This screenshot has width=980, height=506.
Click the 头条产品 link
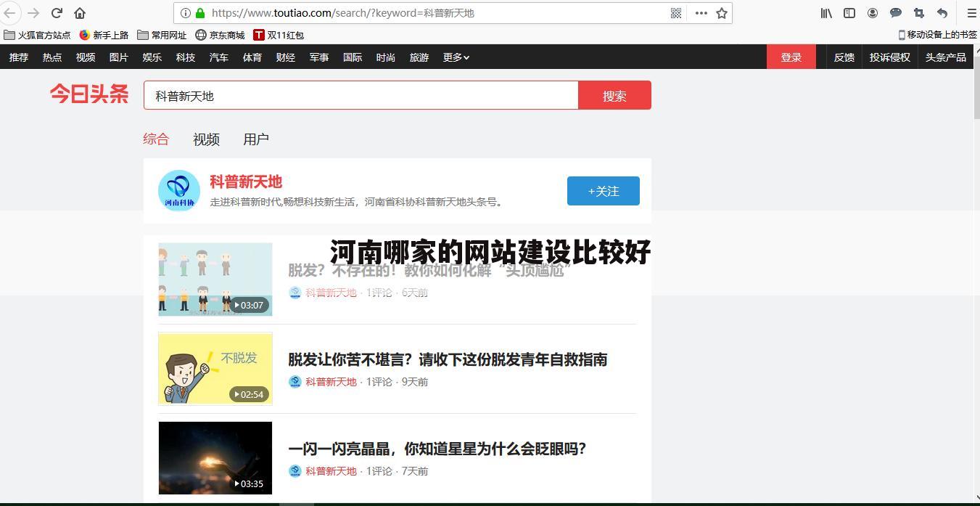coord(946,57)
